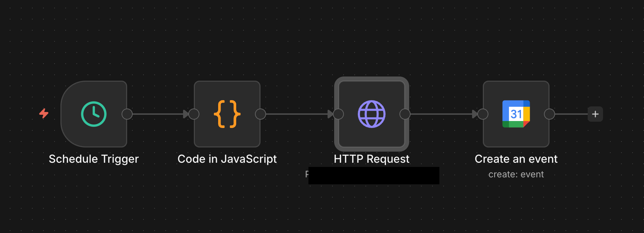This screenshot has width=644, height=233.
Task: Click the Code node output connector
Action: 261,114
